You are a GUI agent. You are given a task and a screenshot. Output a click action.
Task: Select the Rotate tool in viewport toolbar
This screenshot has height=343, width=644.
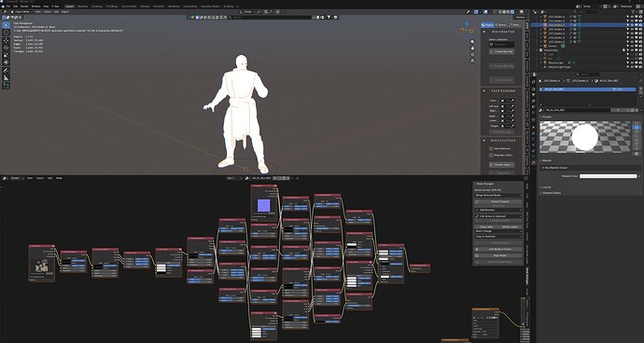point(6,48)
